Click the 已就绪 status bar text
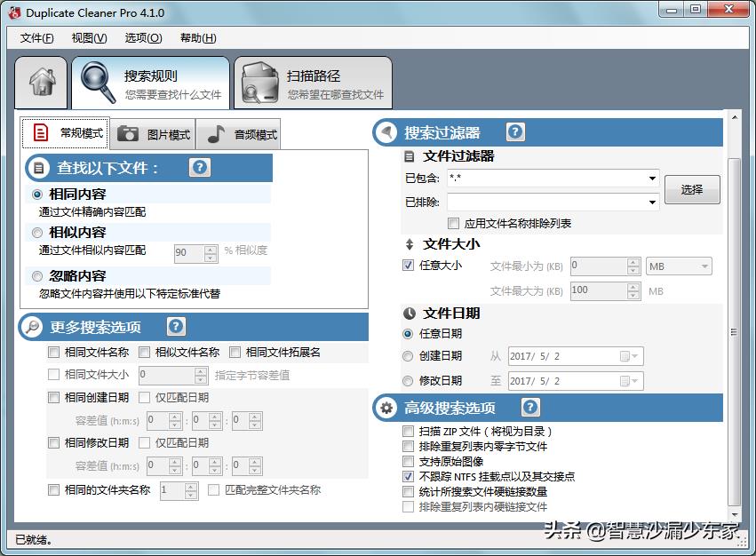 click(x=34, y=540)
